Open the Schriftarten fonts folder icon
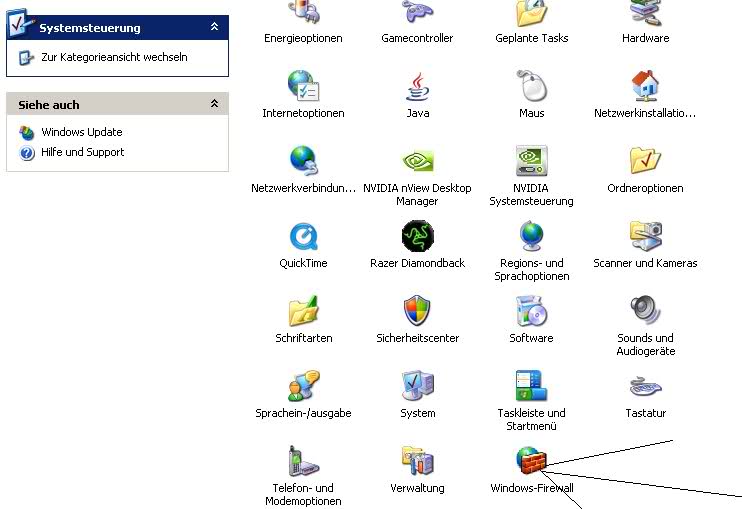Image resolution: width=742 pixels, height=509 pixels. (303, 311)
